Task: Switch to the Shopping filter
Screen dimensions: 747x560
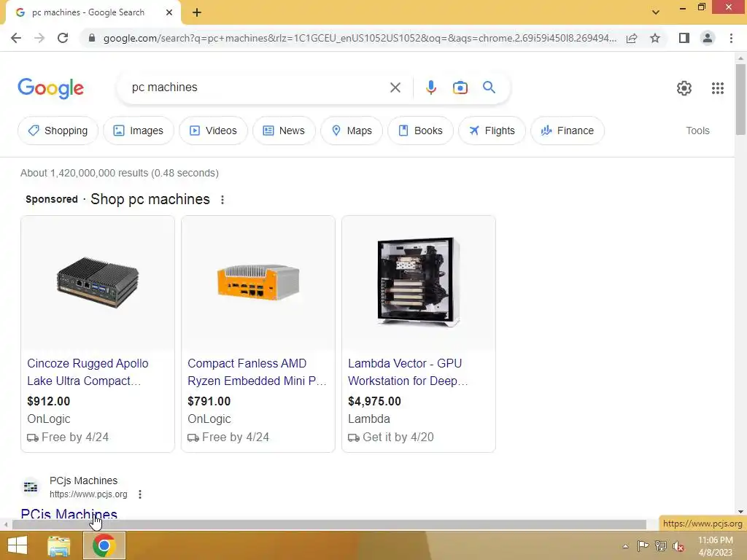Action: 58,131
